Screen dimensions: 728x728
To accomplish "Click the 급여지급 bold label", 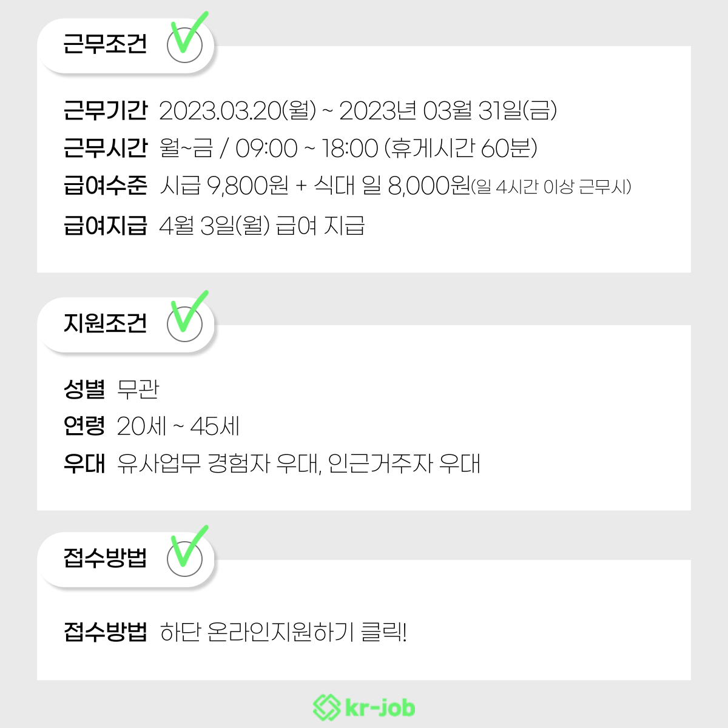I will pyautogui.click(x=105, y=226).
